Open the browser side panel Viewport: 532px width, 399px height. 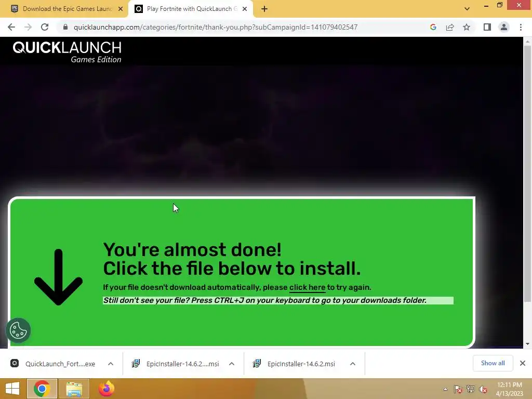tap(487, 27)
